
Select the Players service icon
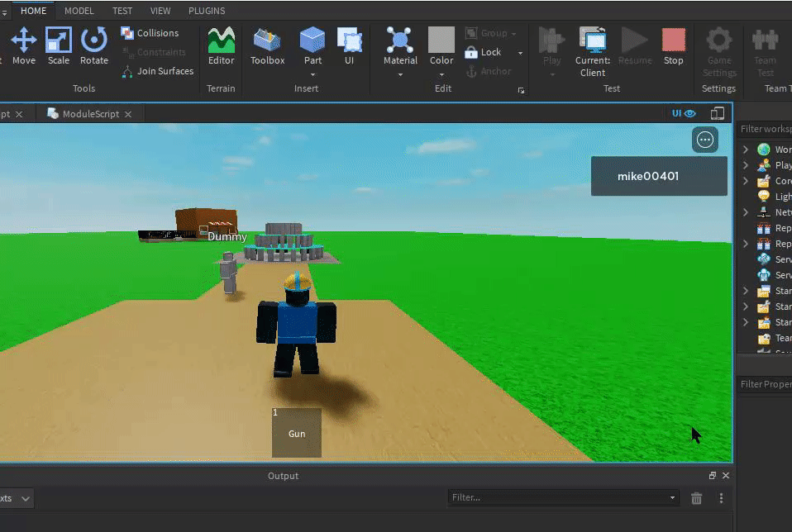tap(764, 165)
